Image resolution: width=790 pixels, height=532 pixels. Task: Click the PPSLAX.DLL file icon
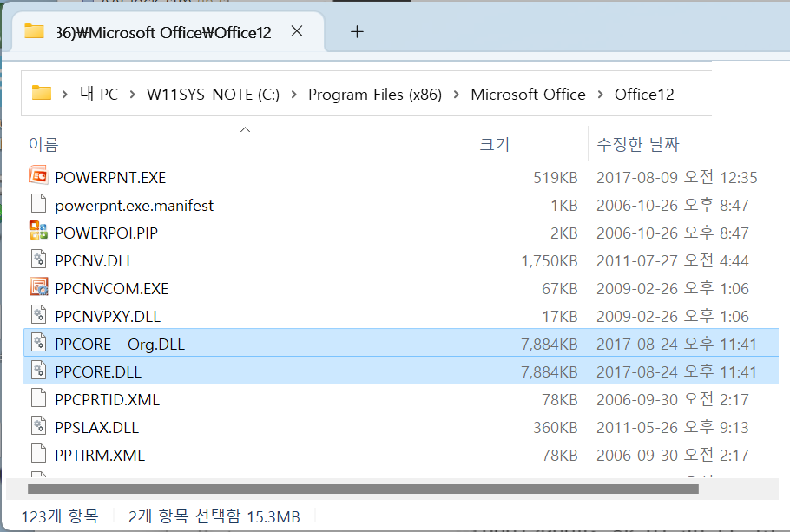[39, 426]
